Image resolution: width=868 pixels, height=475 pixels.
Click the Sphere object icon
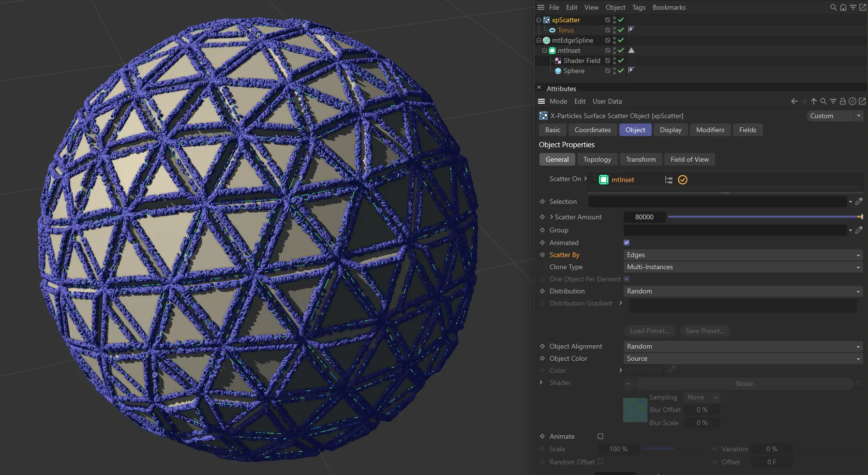pos(557,71)
